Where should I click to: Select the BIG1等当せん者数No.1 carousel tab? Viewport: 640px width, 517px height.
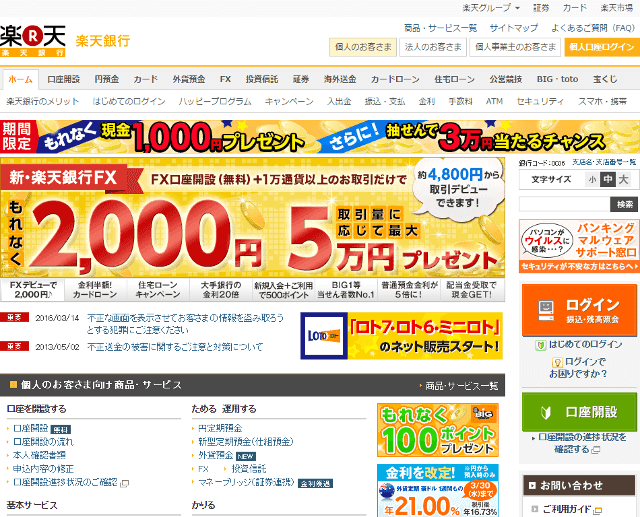coord(346,290)
